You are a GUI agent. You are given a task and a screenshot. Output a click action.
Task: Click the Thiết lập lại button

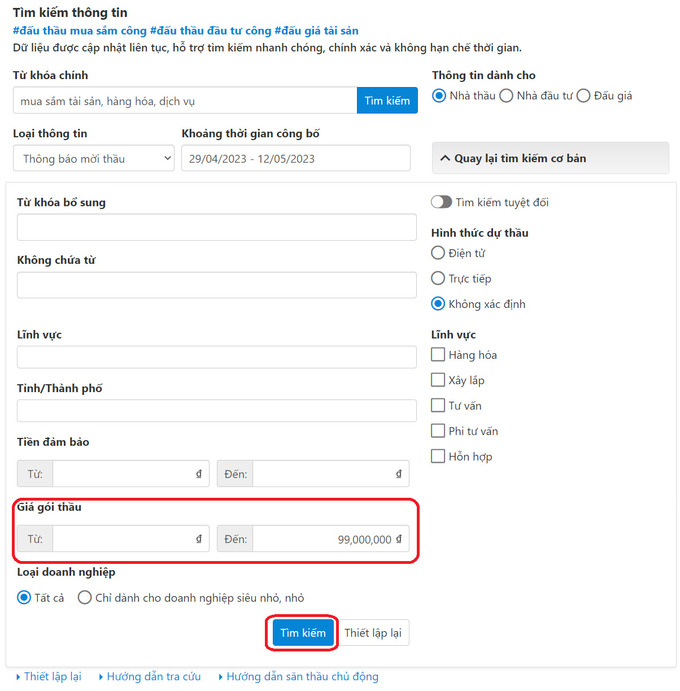pyautogui.click(x=373, y=633)
